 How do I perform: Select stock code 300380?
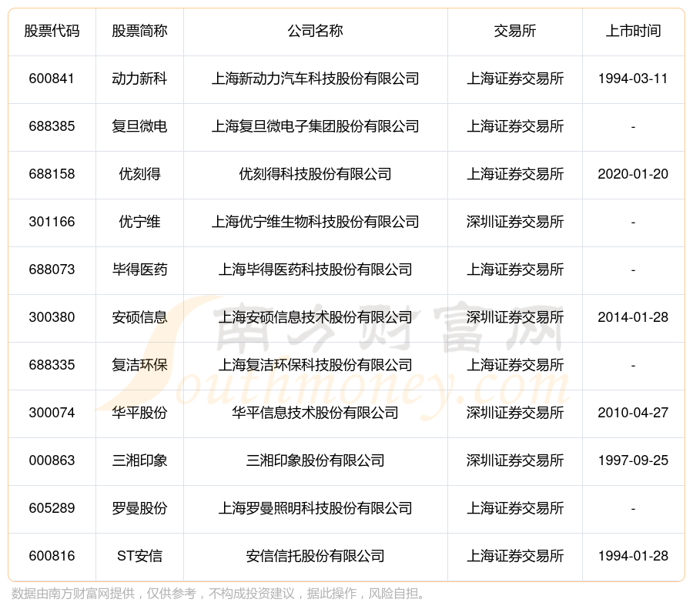pos(52,317)
